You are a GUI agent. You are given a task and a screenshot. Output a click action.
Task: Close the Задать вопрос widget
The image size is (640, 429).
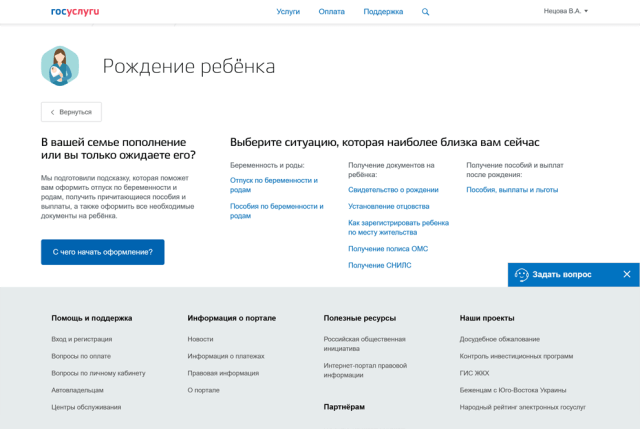[x=627, y=274]
